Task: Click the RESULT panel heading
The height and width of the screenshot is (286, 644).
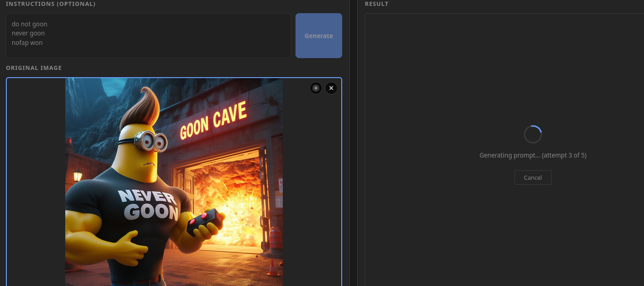Action: coord(376,4)
